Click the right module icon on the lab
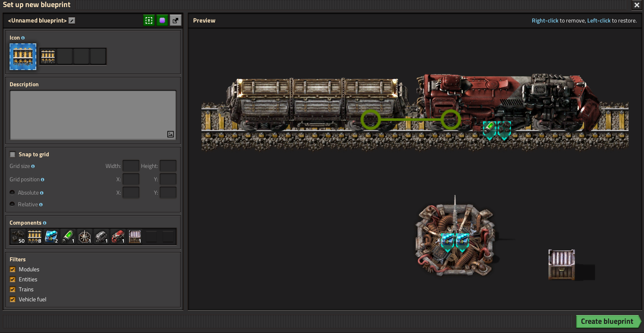This screenshot has height=333, width=644. coord(463,242)
